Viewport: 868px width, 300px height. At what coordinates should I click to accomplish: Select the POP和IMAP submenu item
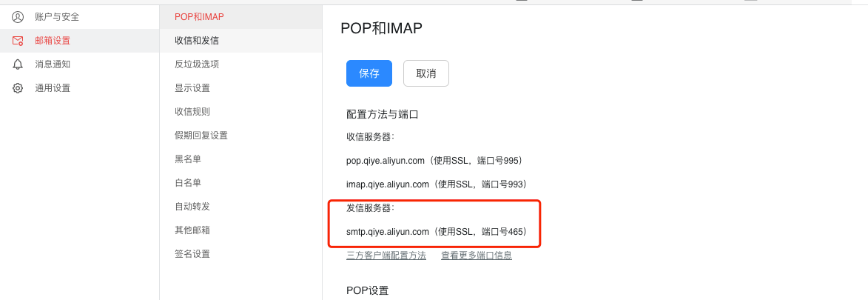pos(240,16)
